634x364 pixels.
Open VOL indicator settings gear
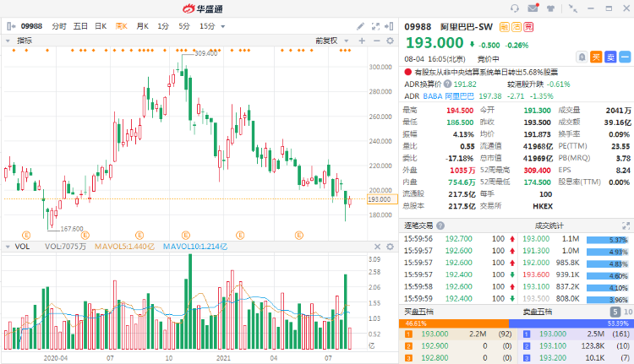[390, 247]
